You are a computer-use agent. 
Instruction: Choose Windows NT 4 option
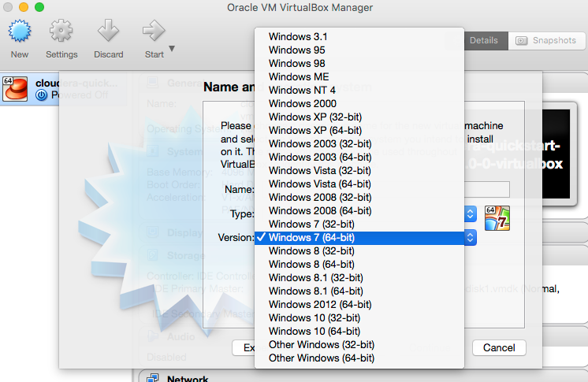[x=359, y=91]
